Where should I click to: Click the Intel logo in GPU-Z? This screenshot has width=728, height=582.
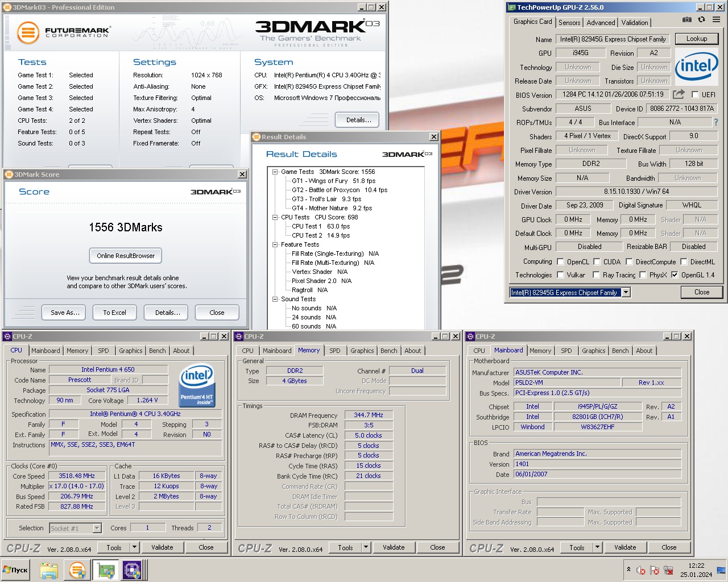[696, 68]
